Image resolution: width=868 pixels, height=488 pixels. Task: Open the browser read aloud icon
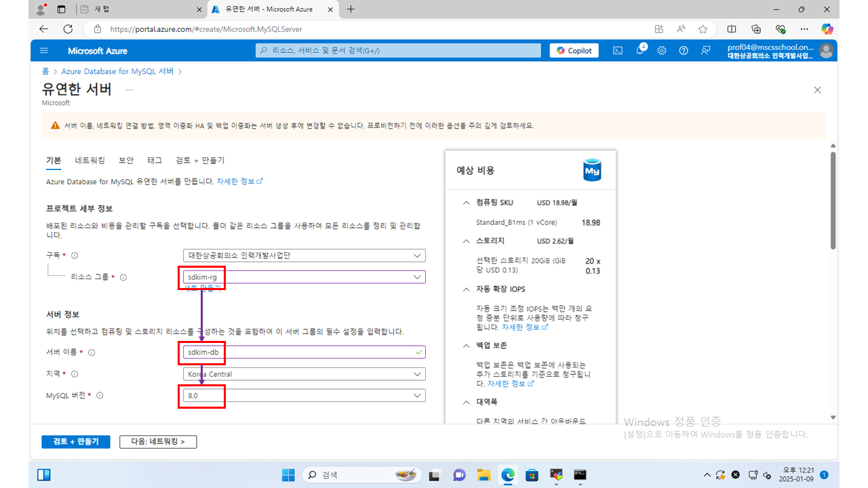[x=681, y=29]
